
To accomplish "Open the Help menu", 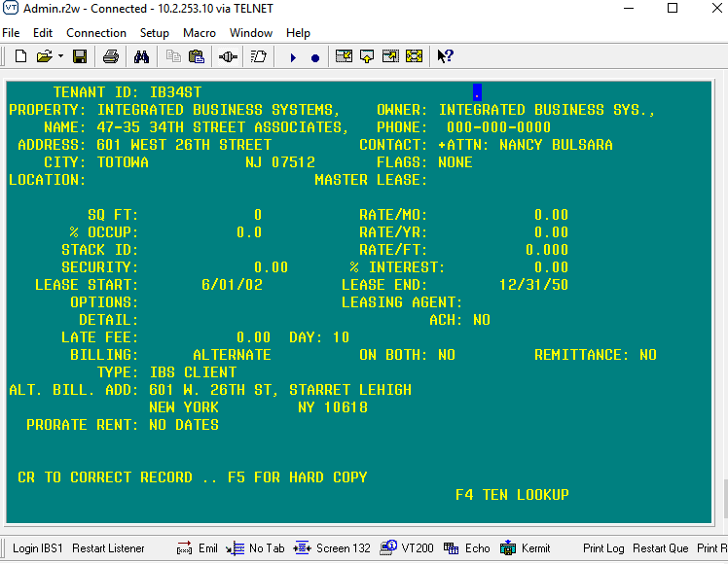I will pos(298,33).
